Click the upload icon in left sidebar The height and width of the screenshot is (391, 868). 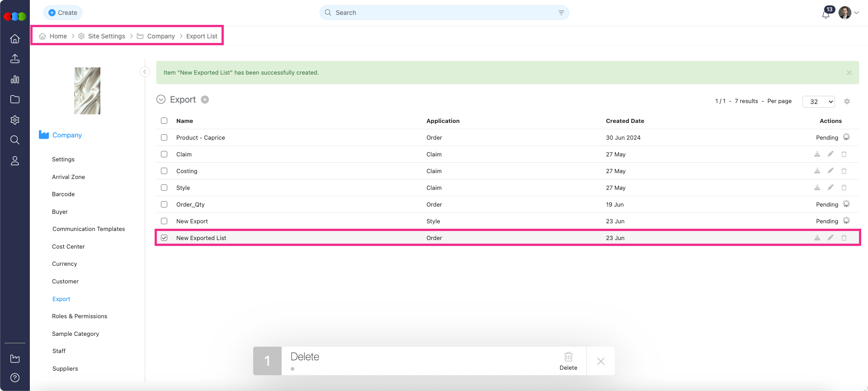[x=15, y=59]
